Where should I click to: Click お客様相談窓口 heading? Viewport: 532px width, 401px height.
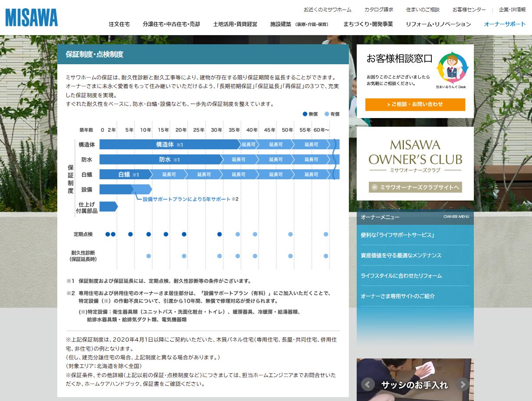coord(400,59)
